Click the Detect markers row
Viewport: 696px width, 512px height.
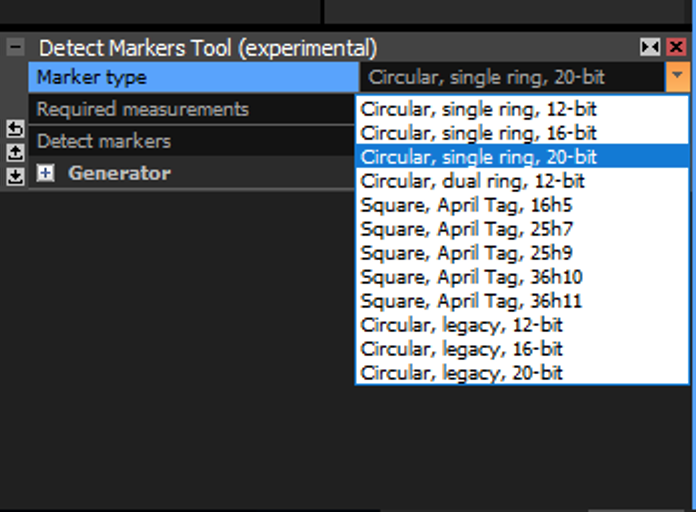click(190, 141)
